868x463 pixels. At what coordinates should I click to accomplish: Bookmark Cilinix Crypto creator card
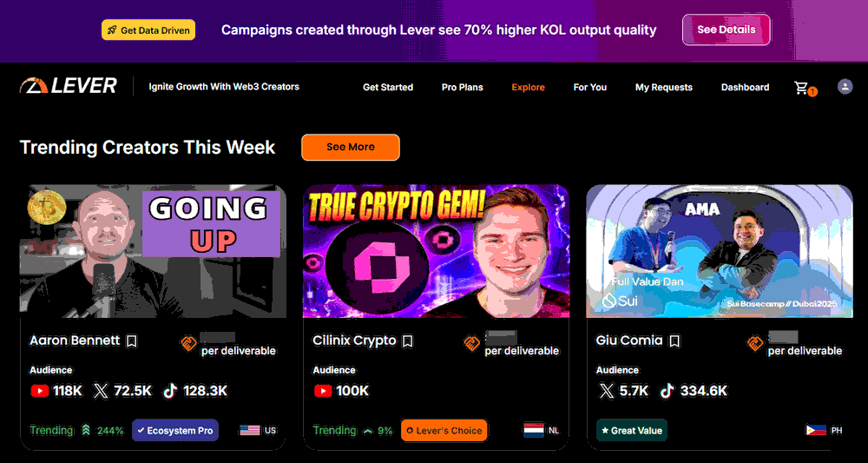click(x=407, y=341)
